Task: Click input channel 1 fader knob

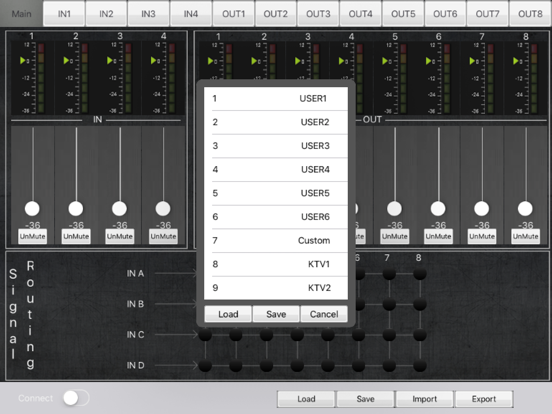Action: pyautogui.click(x=32, y=209)
